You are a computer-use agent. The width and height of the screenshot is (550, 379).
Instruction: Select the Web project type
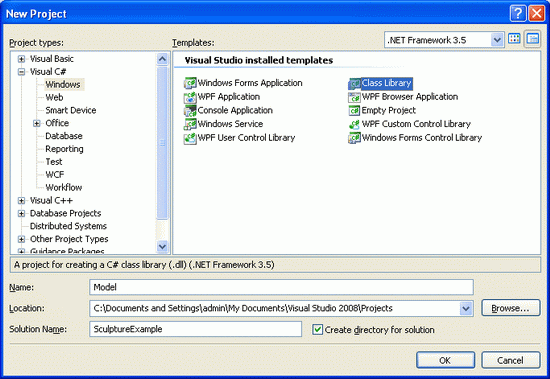tap(54, 98)
